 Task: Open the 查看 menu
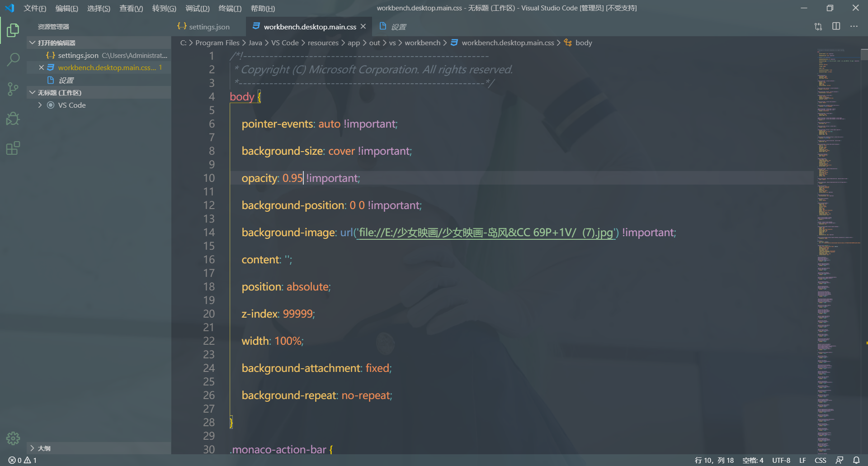(131, 8)
